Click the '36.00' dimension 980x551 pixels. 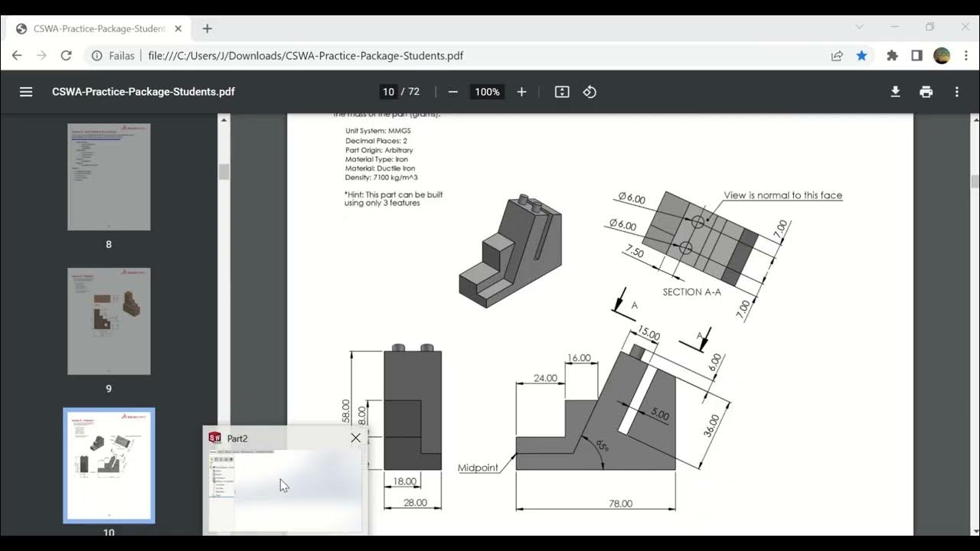(712, 425)
